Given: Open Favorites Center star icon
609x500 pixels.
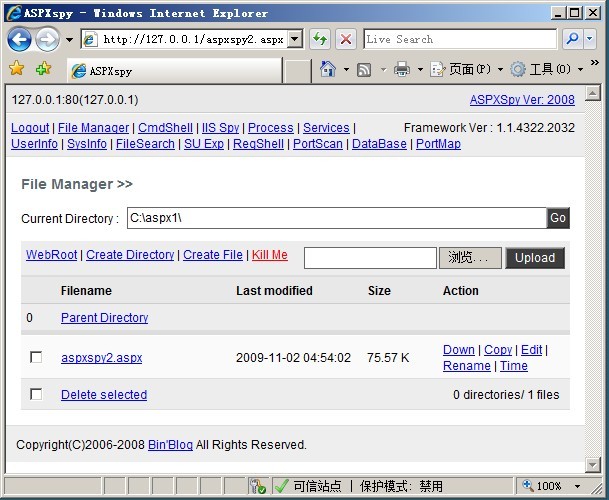Looking at the screenshot, I should point(17,69).
